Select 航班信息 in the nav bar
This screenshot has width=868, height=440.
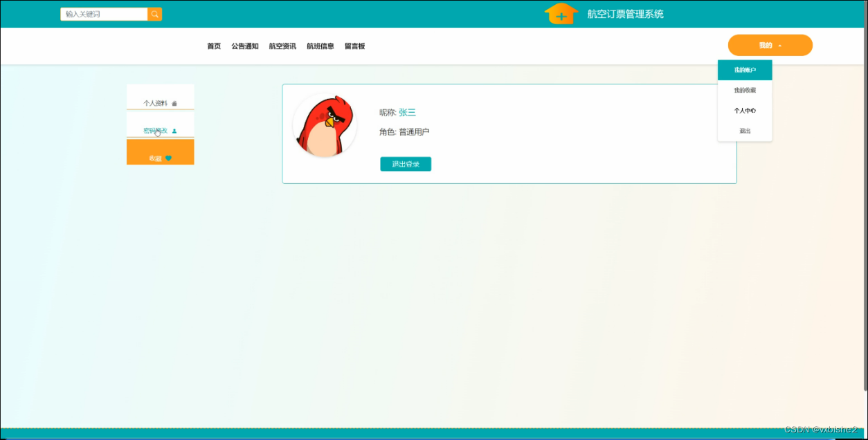(x=320, y=46)
